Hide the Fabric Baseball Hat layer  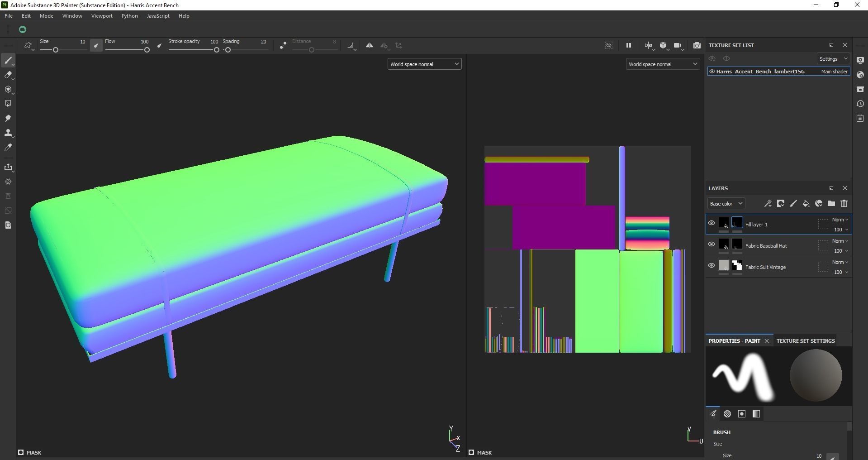711,244
